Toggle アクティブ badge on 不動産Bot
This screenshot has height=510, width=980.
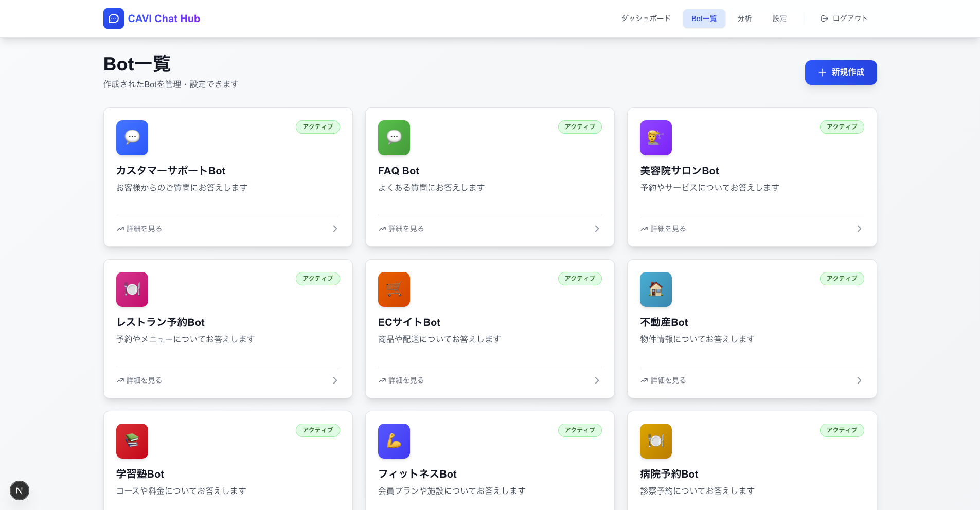click(842, 279)
